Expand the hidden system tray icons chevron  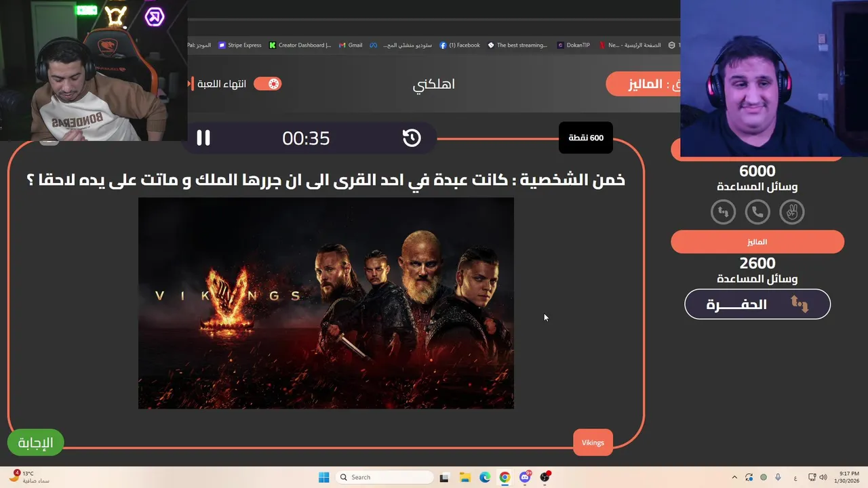click(734, 477)
